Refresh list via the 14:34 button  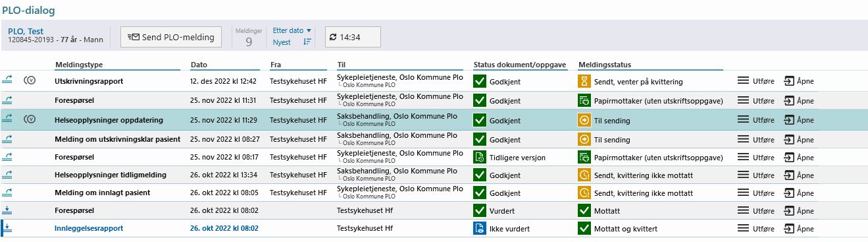pos(353,37)
